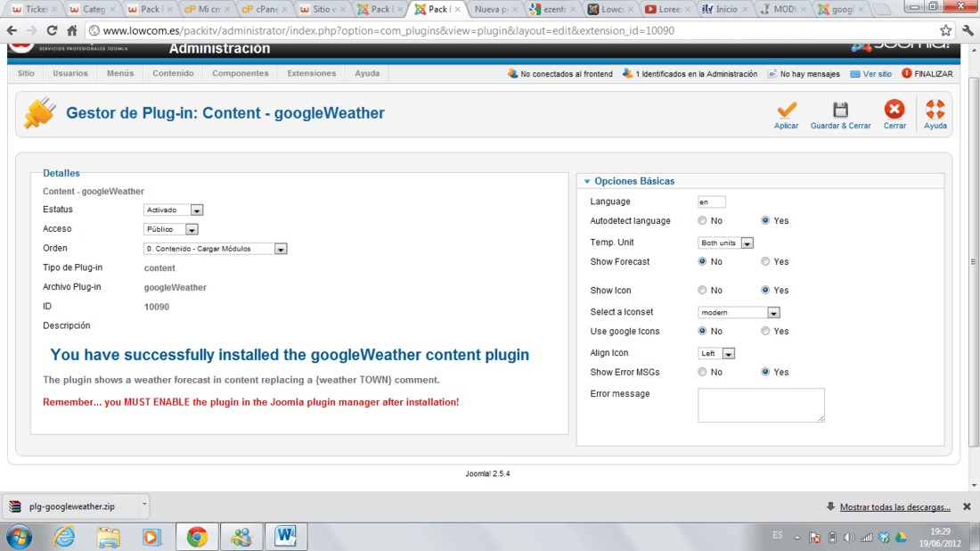
Task: Open the Extensiones menu
Action: coord(311,73)
